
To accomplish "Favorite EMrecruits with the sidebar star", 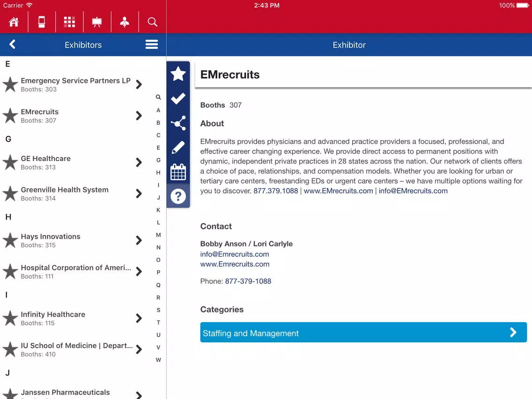I will click(178, 74).
